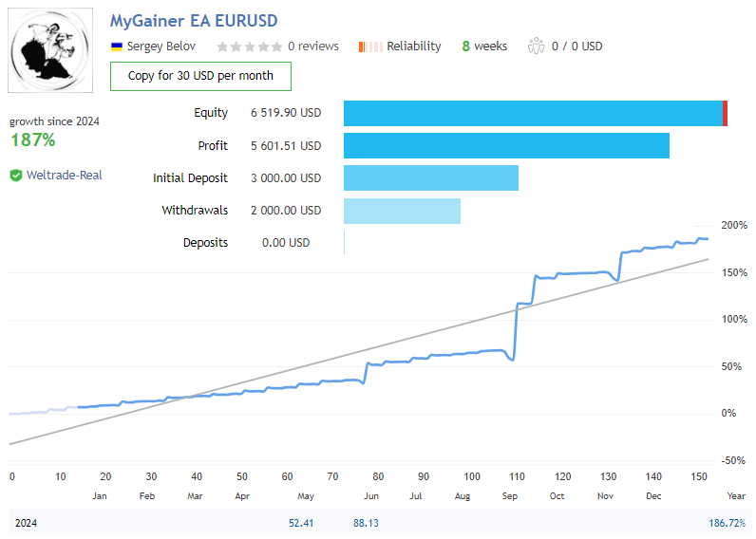Click the 8 weeks duration text
This screenshot has height=539, width=756.
[x=484, y=46]
